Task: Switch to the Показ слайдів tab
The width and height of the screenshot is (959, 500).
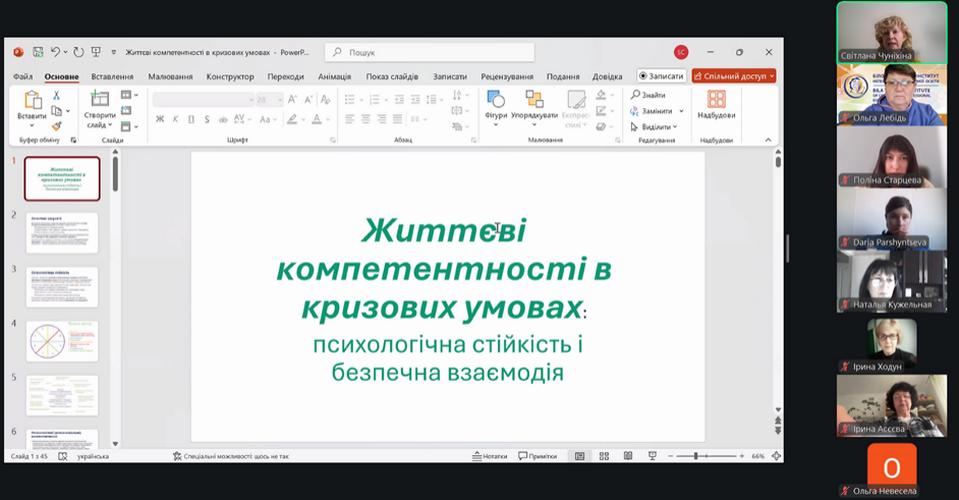Action: tap(391, 76)
